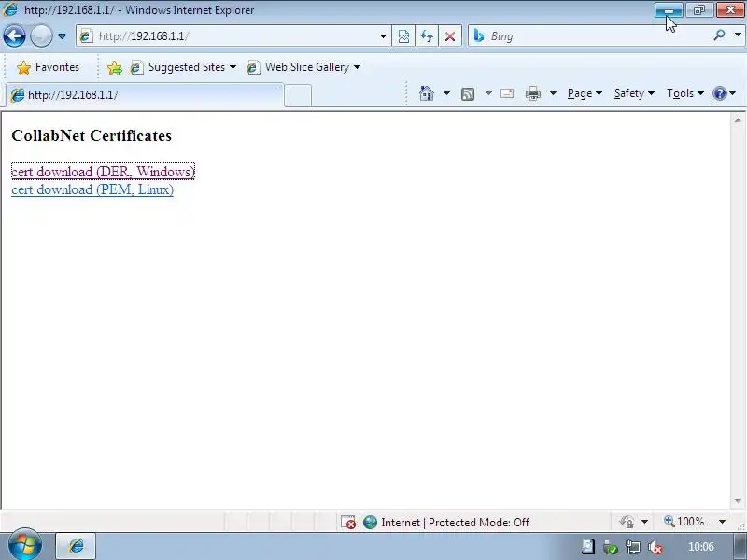Click the Show Desktop strip
The height and width of the screenshot is (560, 747).
[740, 546]
